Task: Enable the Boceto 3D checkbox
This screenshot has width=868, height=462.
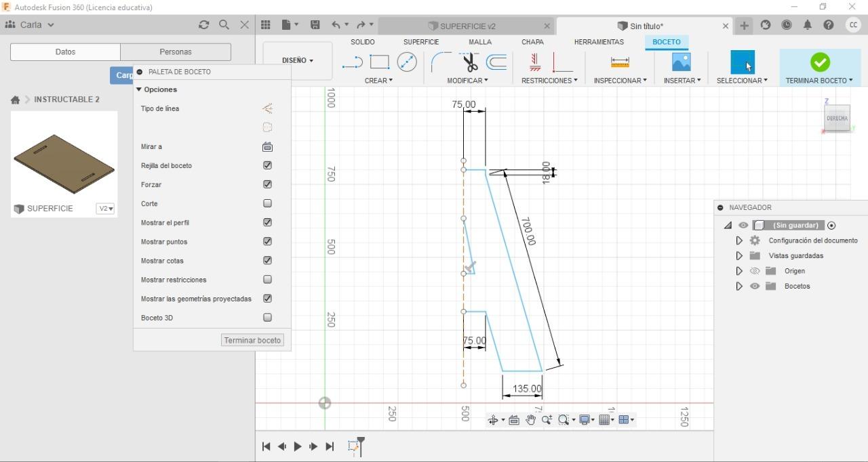Action: tap(267, 317)
